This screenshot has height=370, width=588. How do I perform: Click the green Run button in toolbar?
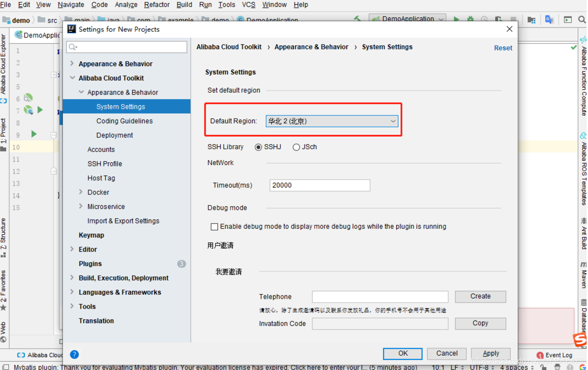coord(456,20)
